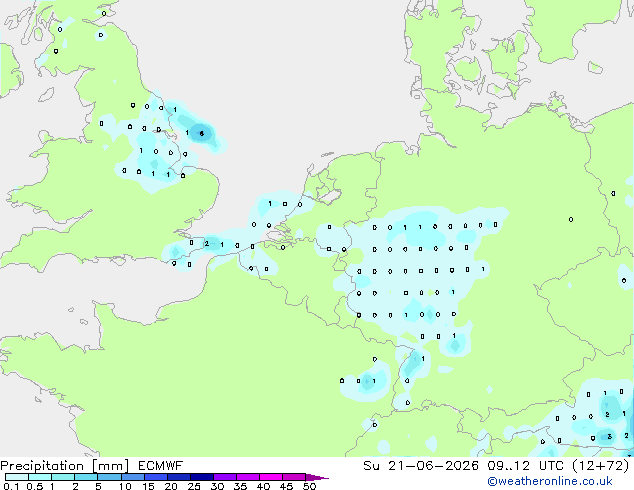The image size is (634, 490).
Task: Click the legend value '30'
Action: tap(217, 486)
